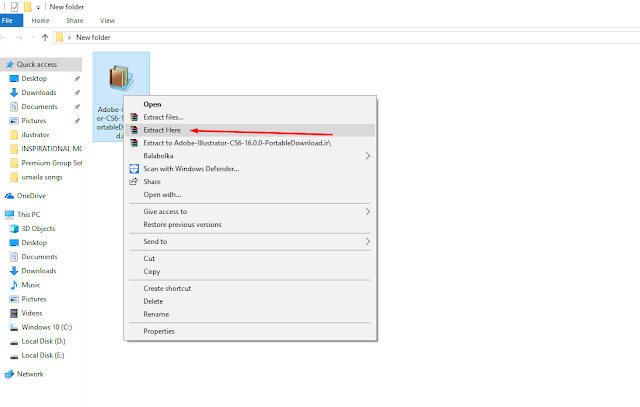The image size is (640, 407).
Task: Click the Local Disk (E:) drive icon
Action: pyautogui.click(x=14, y=356)
